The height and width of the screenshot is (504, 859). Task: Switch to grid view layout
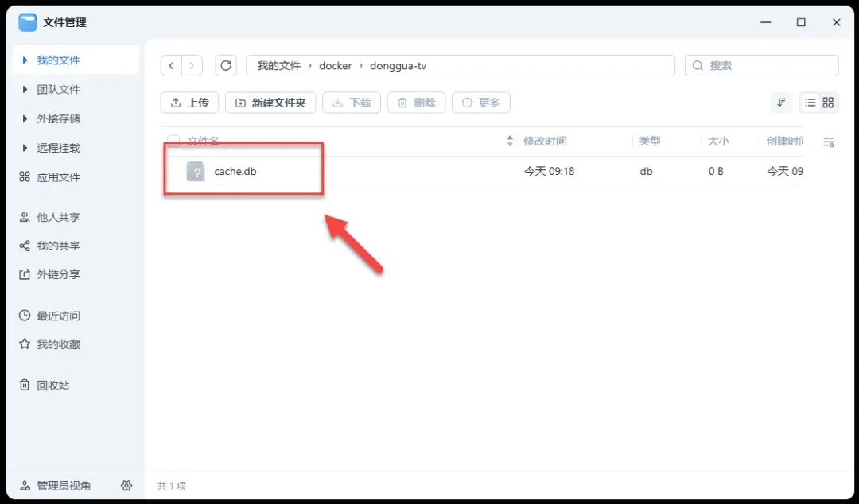coord(828,103)
